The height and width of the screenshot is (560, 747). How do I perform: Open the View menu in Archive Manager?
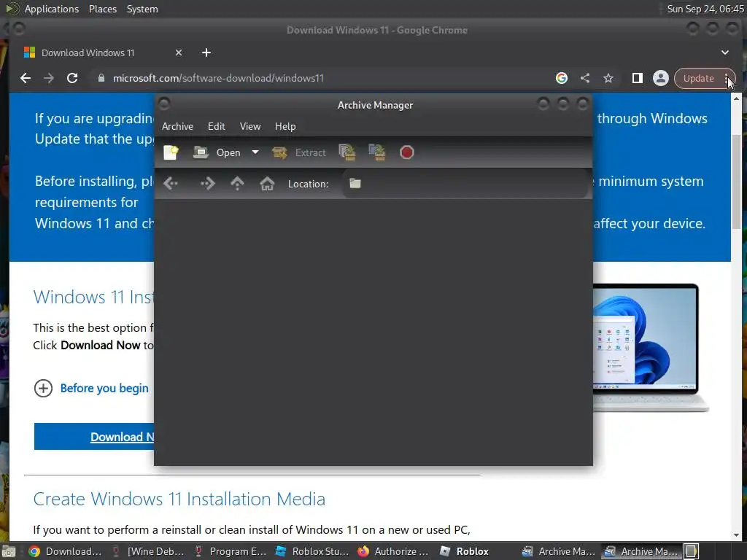coord(250,126)
